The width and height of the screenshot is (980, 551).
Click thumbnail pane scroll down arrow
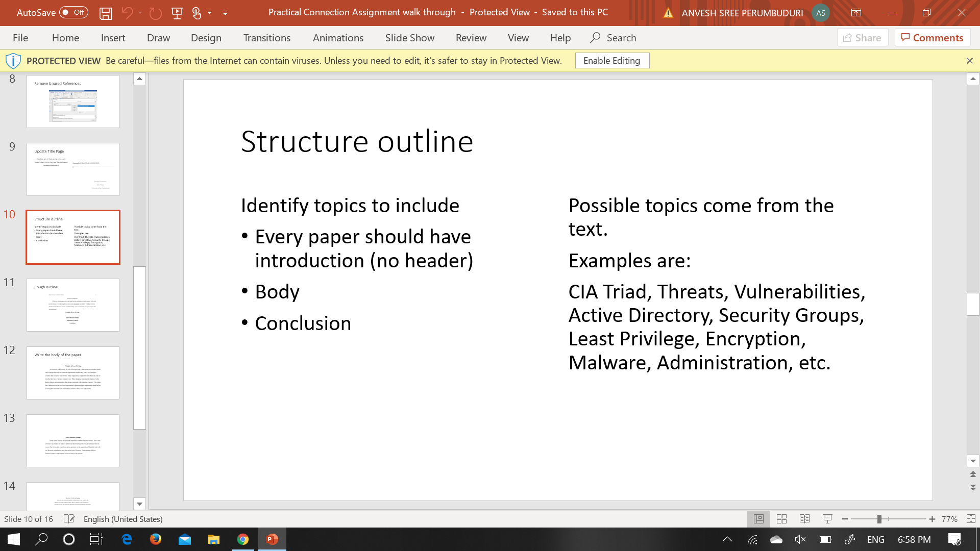click(139, 504)
